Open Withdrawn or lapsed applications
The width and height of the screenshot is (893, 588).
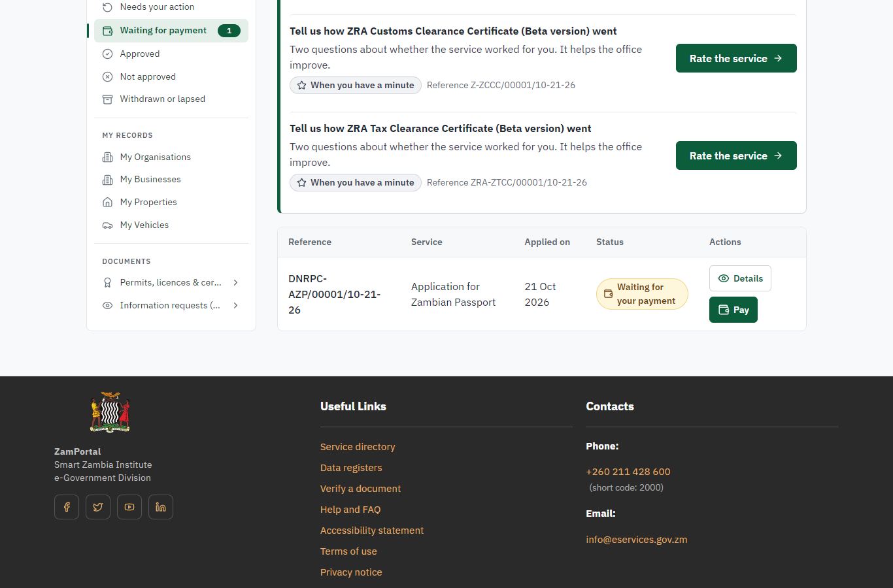point(171,99)
